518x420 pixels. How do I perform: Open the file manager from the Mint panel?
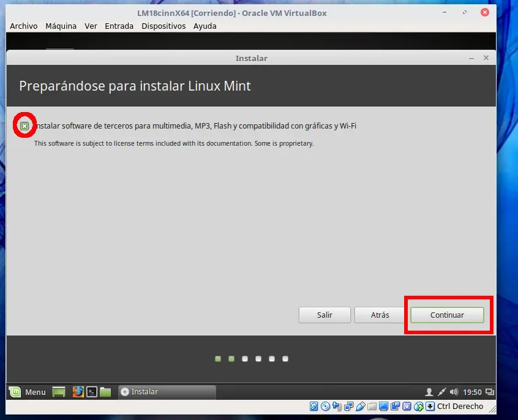pos(105,392)
